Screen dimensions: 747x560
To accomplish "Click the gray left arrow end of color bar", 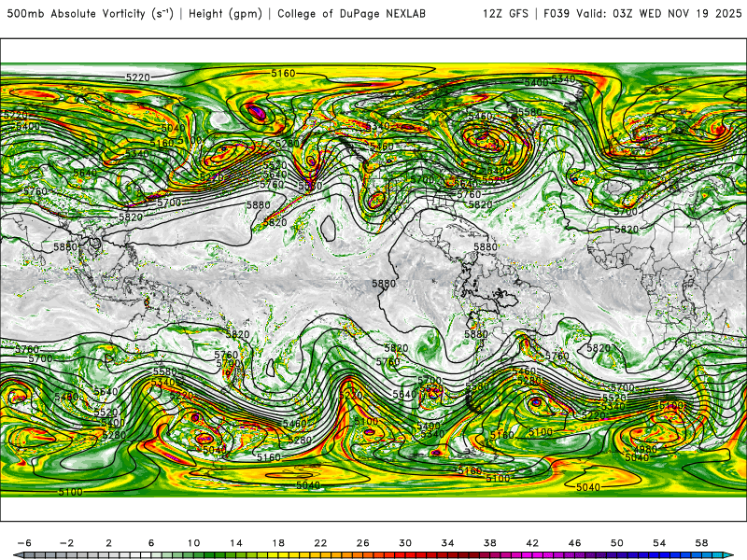I will click(17, 555).
